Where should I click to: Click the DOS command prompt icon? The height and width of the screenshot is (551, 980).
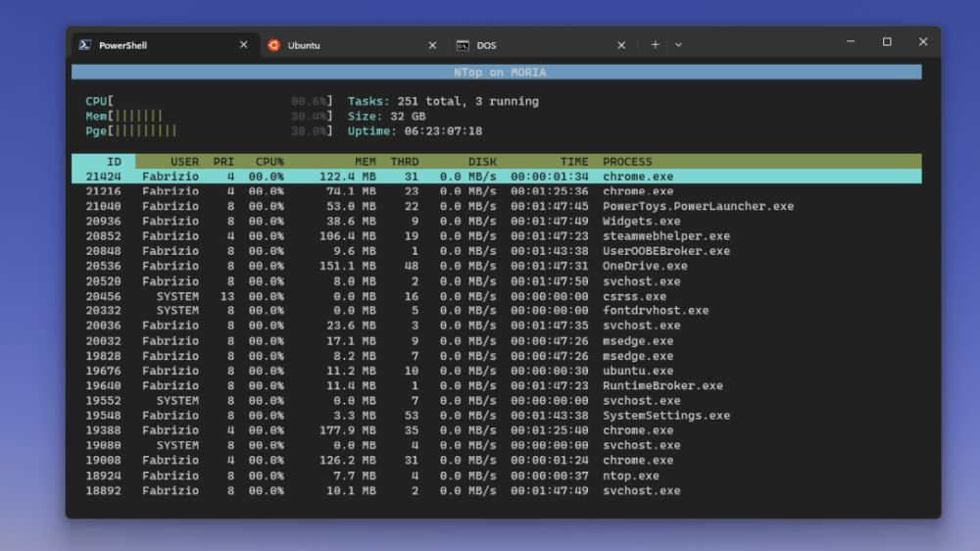coord(463,46)
